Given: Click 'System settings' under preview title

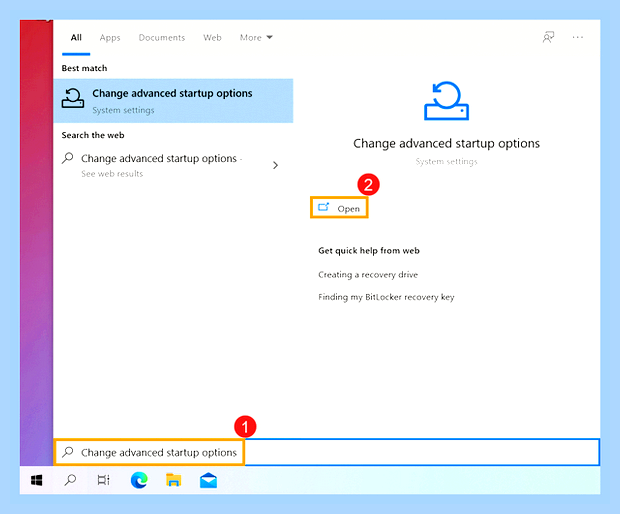Looking at the screenshot, I should point(446,161).
